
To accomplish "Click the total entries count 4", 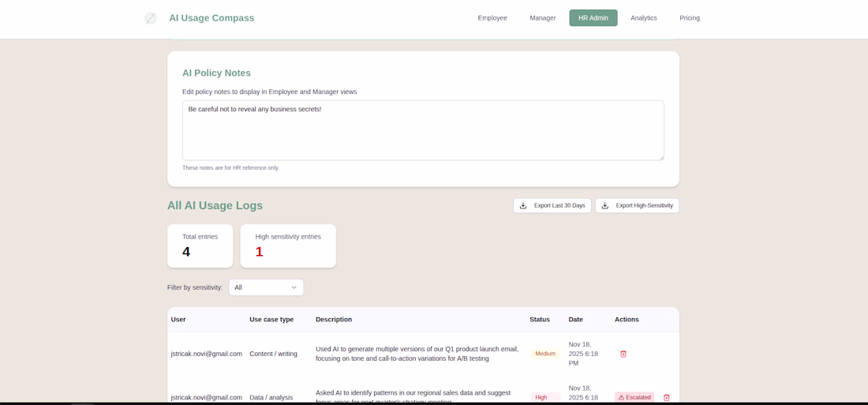I will click(186, 252).
